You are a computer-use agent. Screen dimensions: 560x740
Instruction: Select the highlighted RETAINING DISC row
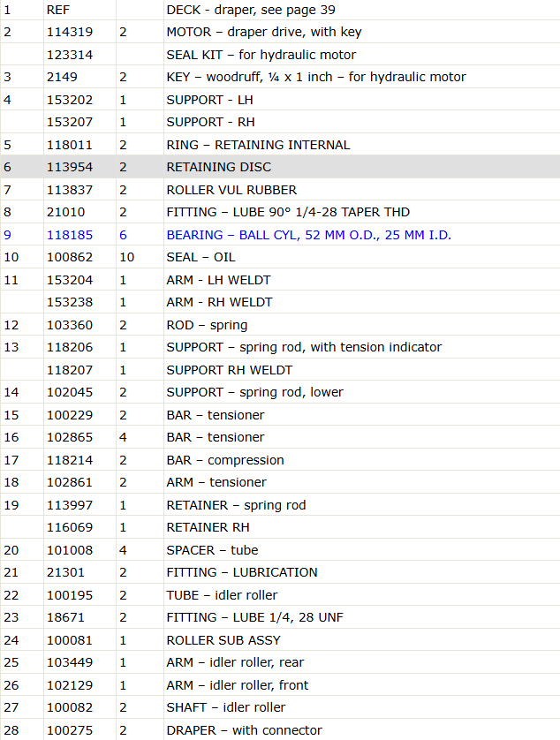[280, 167]
